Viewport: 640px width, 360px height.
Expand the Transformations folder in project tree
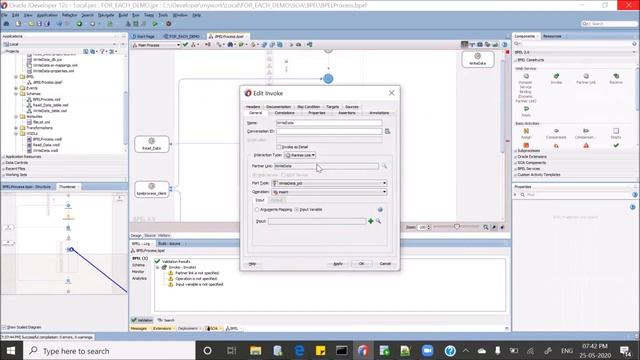pyautogui.click(x=16, y=128)
